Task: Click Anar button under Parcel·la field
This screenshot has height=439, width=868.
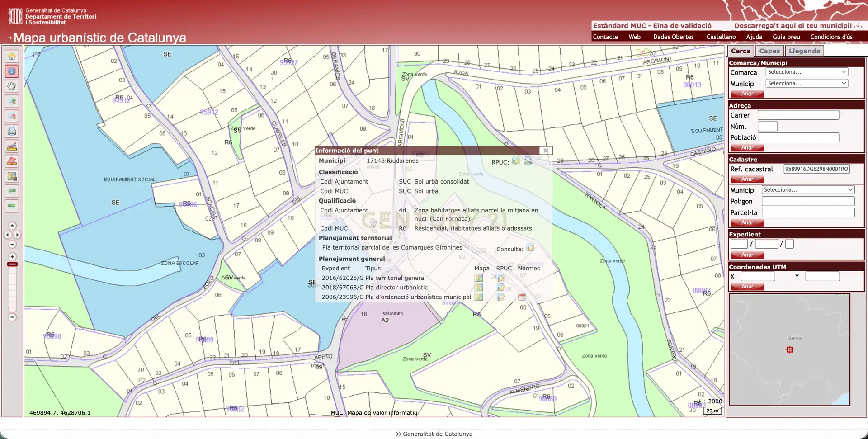Action: [x=747, y=223]
